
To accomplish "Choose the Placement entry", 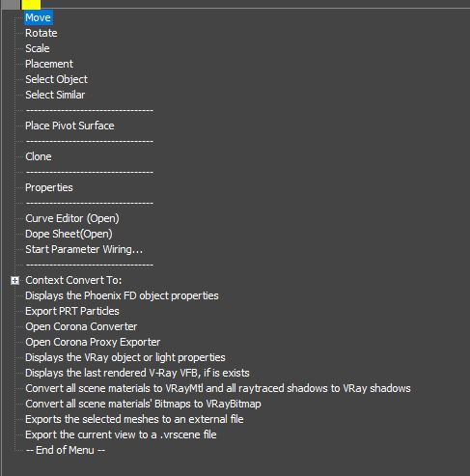I will (49, 64).
